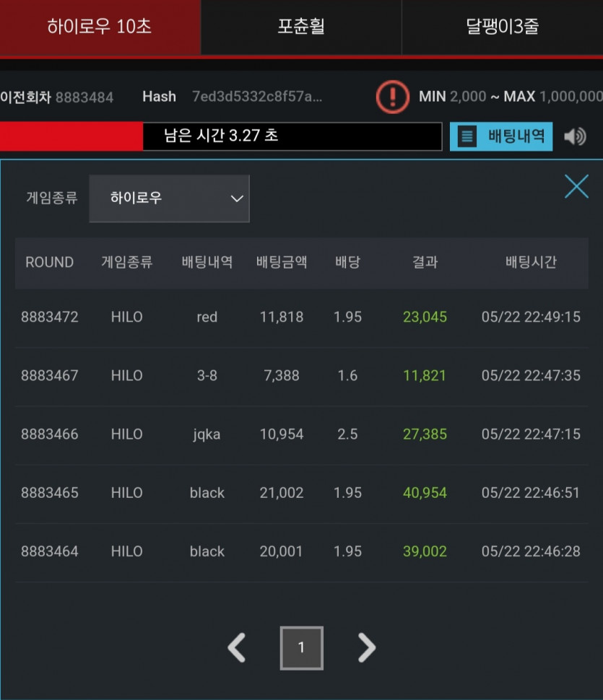This screenshot has width=603, height=700.
Task: Click bet amount 21,002
Action: [x=282, y=493]
